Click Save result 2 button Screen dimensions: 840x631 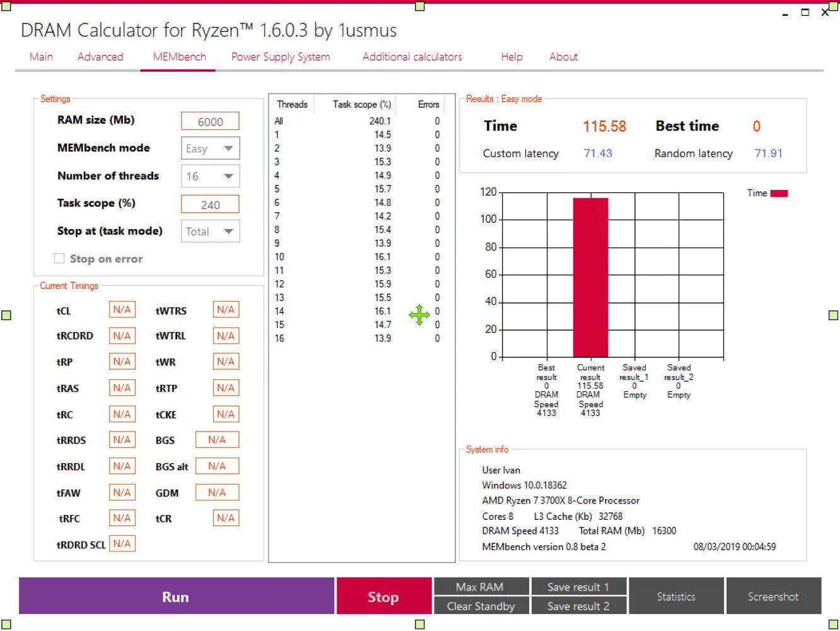point(578,606)
